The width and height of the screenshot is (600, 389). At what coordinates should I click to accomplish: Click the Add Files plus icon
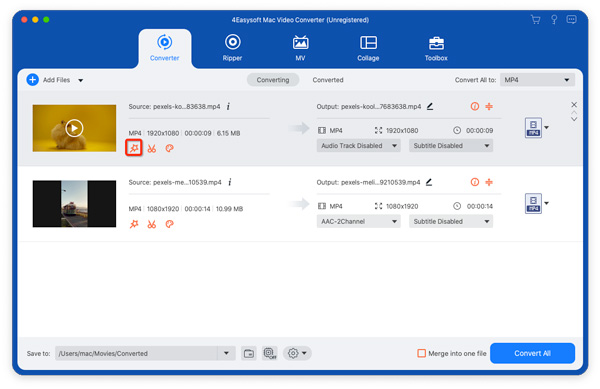click(x=33, y=80)
